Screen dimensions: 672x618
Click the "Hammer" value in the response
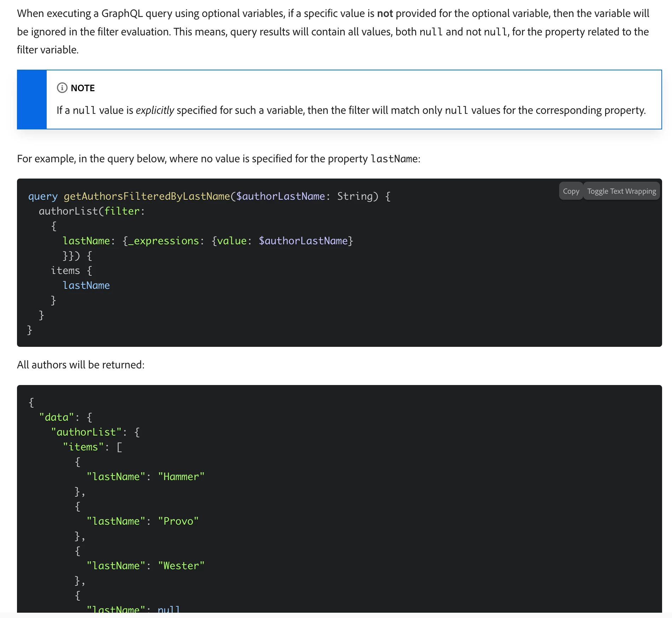click(181, 477)
